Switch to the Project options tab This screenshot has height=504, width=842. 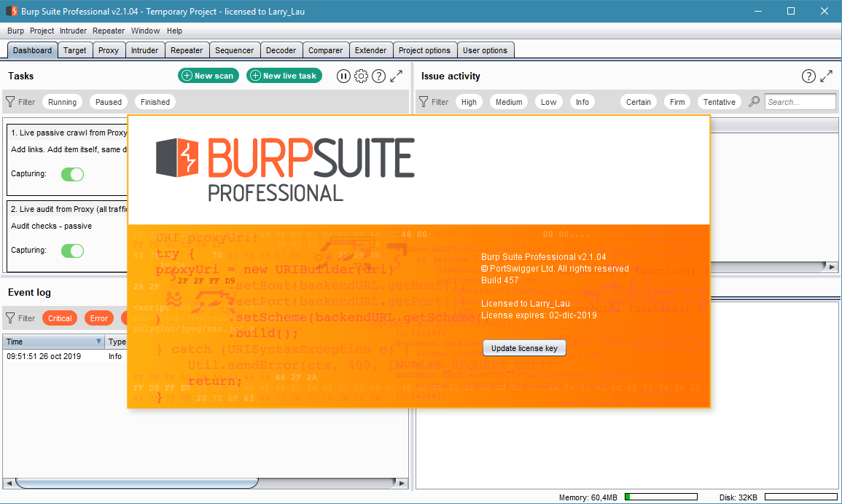(x=425, y=50)
